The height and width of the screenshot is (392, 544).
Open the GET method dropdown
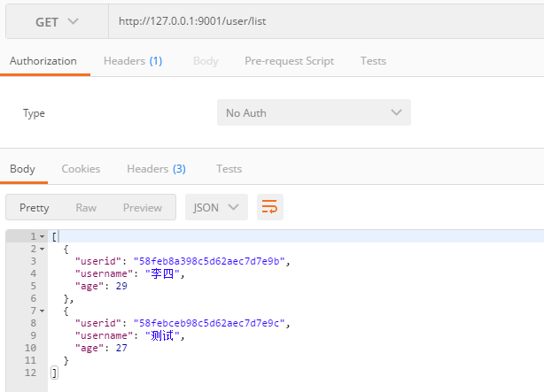58,22
